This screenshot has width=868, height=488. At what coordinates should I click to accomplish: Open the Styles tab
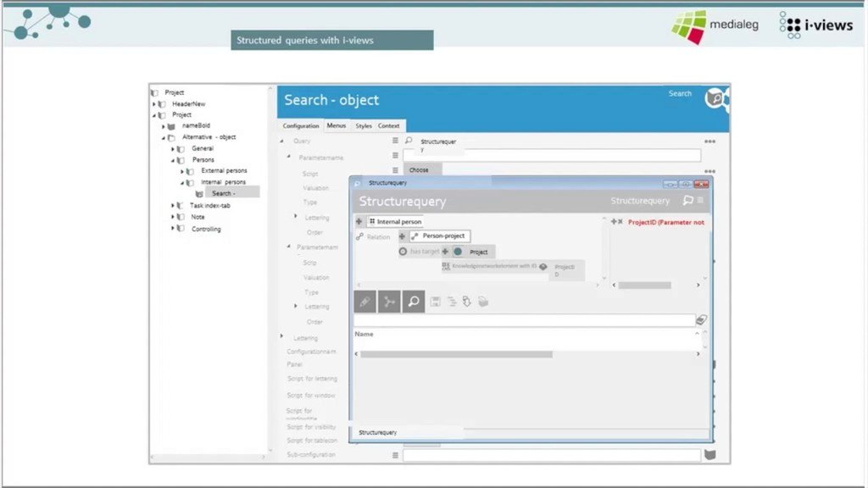point(364,125)
